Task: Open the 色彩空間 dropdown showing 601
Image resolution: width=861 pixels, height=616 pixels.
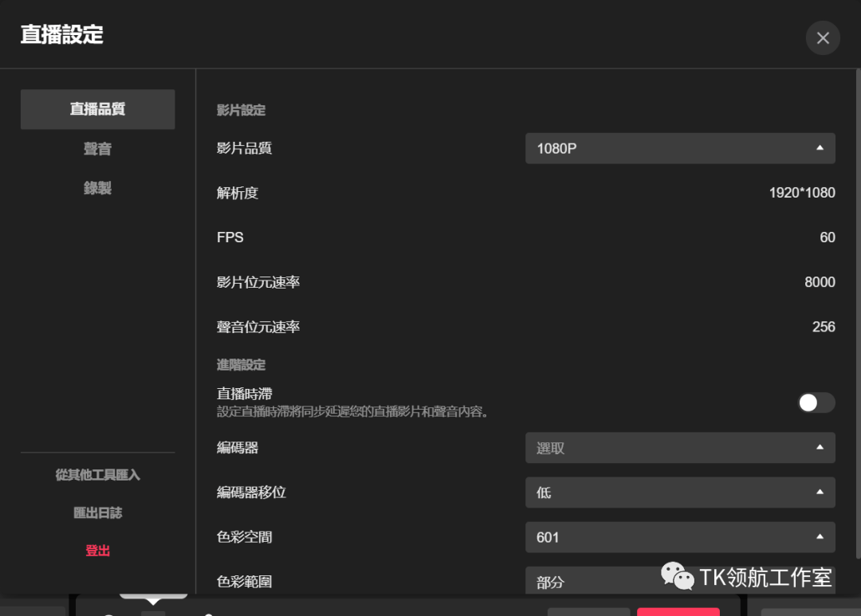Action: click(x=670, y=537)
